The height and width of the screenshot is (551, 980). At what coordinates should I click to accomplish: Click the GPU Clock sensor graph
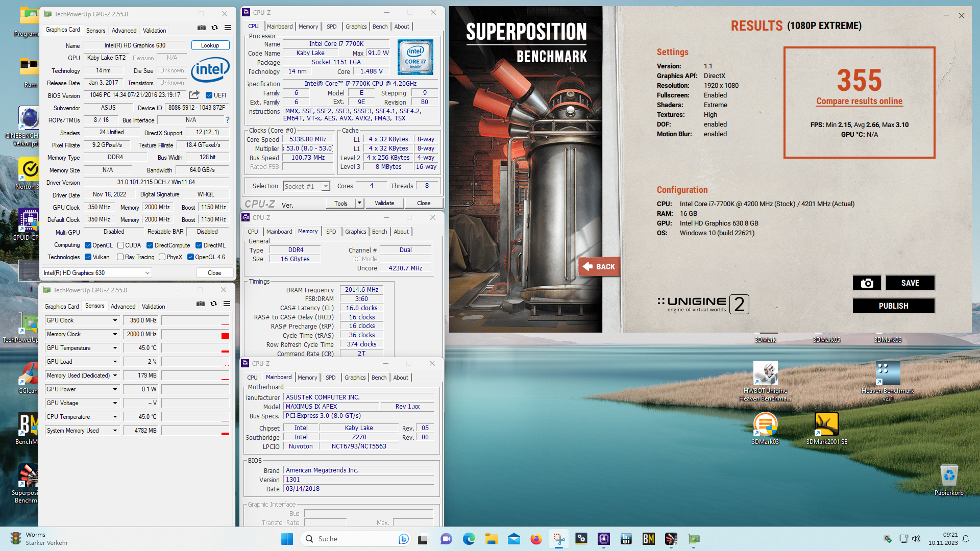195,320
